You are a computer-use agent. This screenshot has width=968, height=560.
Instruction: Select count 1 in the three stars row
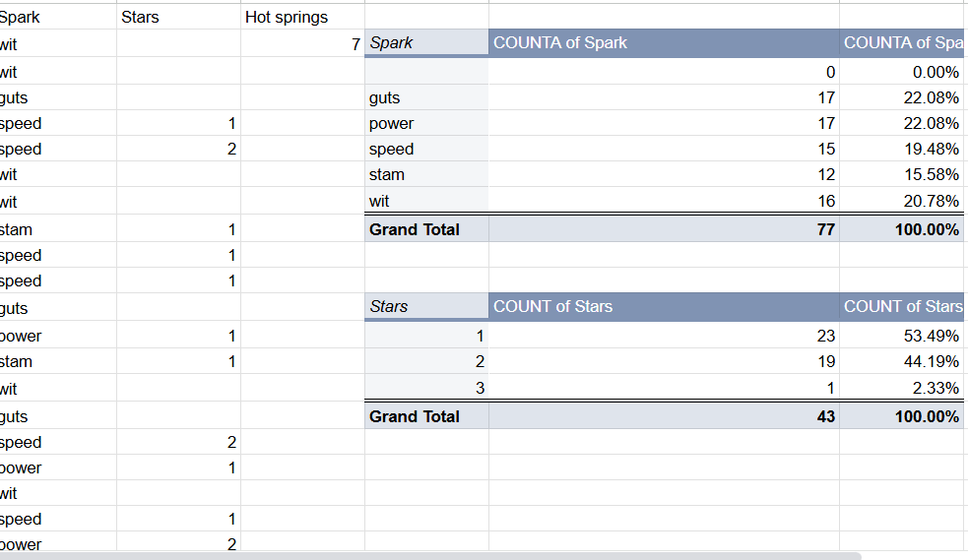664,388
